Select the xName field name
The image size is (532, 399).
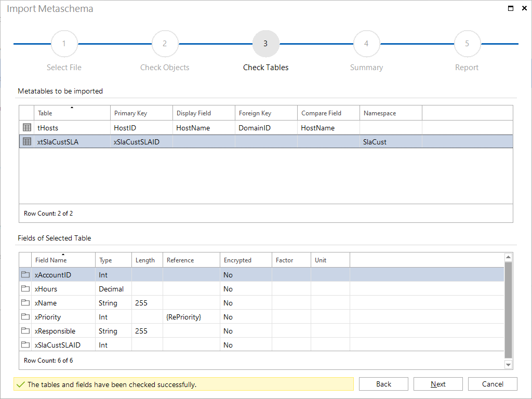point(46,303)
